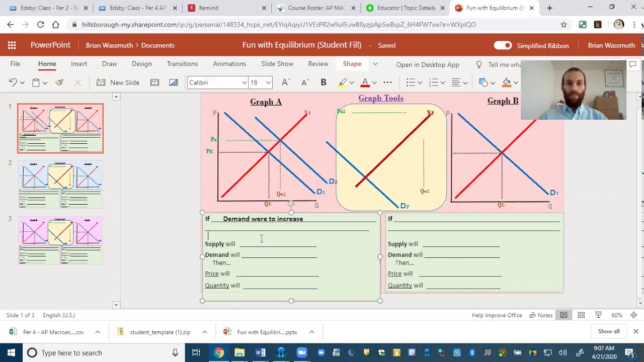Click the Undo icon in ribbon
Image resolution: width=644 pixels, height=362 pixels.
coord(13,82)
